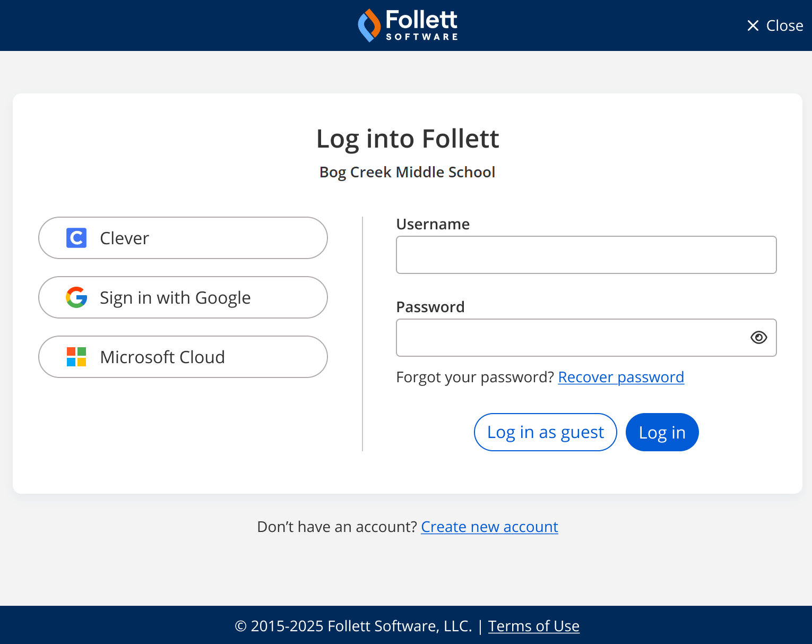
Task: Sign in with Google
Action: tap(183, 297)
